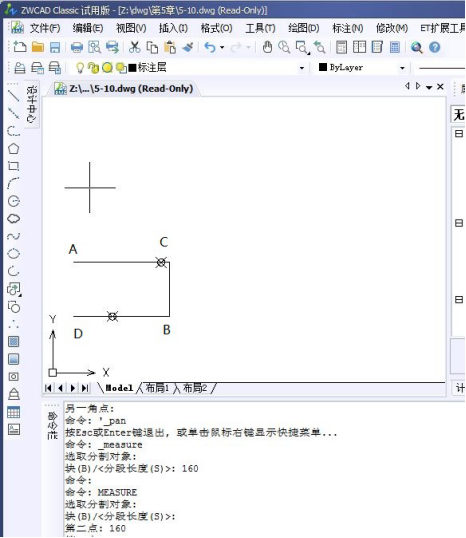
Task: Open the Layer Properties Manager icon
Action: point(20,68)
